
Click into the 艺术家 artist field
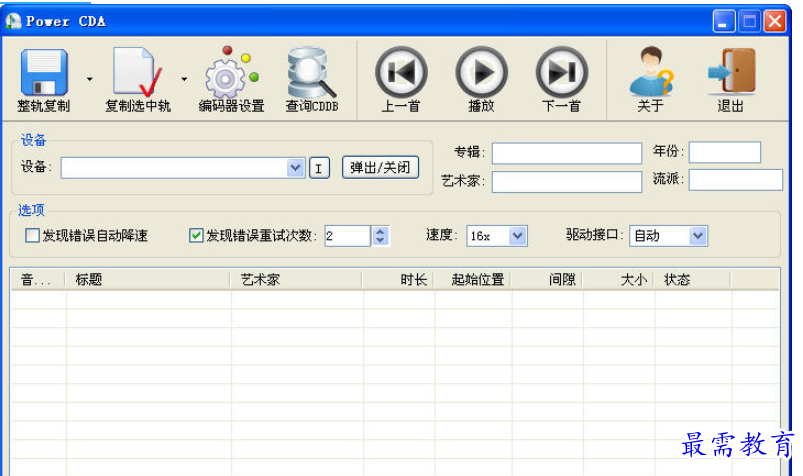click(x=567, y=182)
